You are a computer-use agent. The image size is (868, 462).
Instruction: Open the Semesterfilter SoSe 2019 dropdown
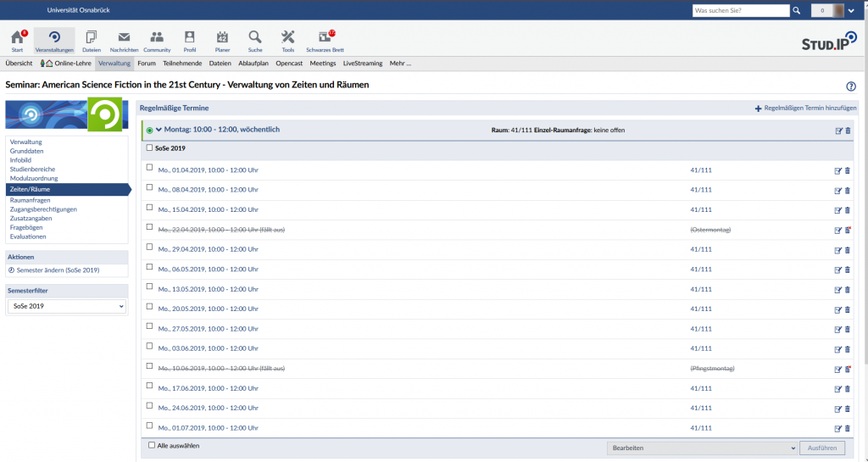(x=66, y=306)
